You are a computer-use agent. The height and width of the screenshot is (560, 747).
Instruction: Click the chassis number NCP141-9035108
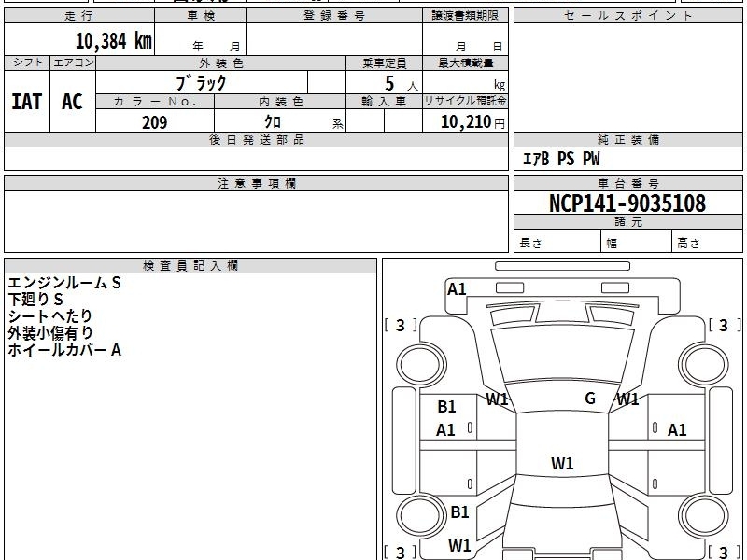click(x=627, y=203)
